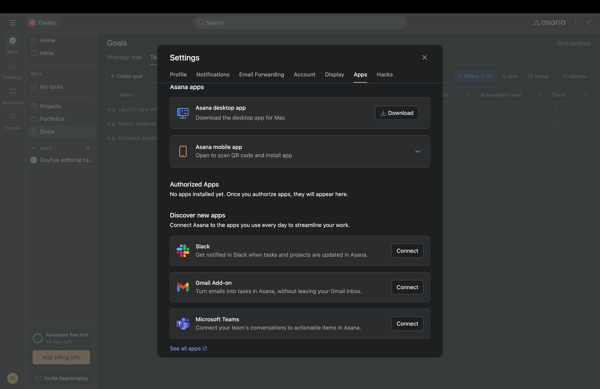Image resolution: width=600 pixels, height=389 pixels.
Task: Open the Owner column dropdown
Action: [x=586, y=95]
